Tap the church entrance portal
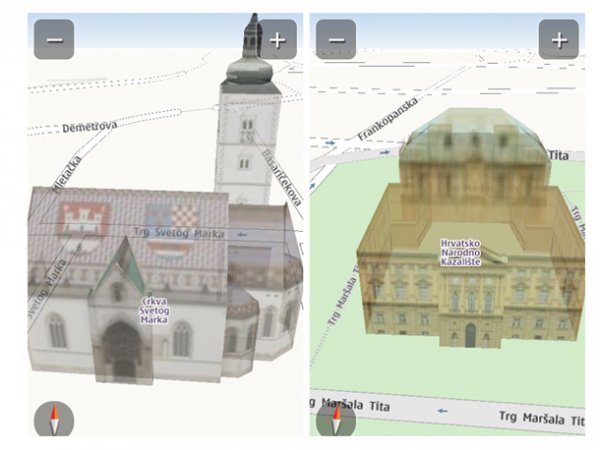 123,350
